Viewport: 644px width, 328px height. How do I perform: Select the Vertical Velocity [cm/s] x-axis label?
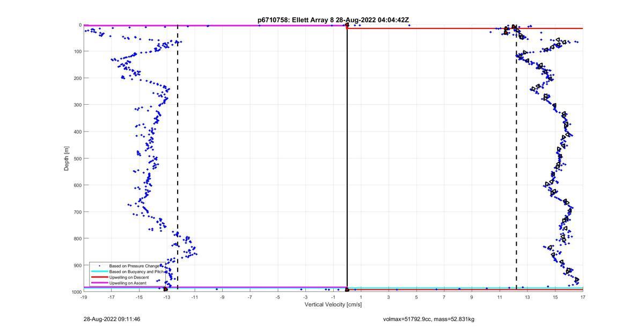[x=333, y=304]
